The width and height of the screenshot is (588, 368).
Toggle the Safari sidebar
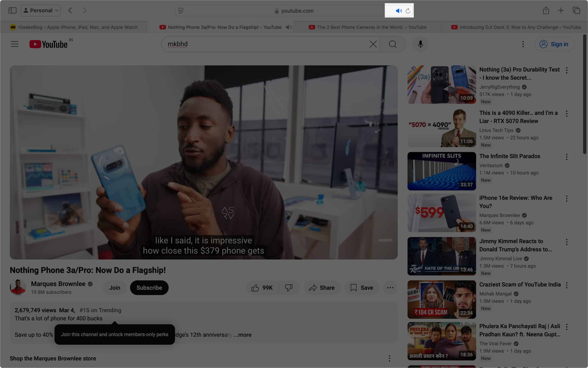[12, 11]
